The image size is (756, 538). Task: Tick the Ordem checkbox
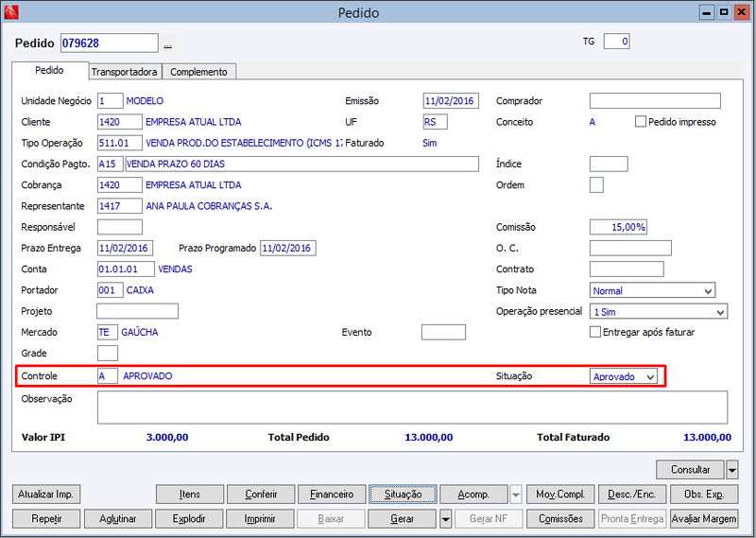pyautogui.click(x=596, y=184)
